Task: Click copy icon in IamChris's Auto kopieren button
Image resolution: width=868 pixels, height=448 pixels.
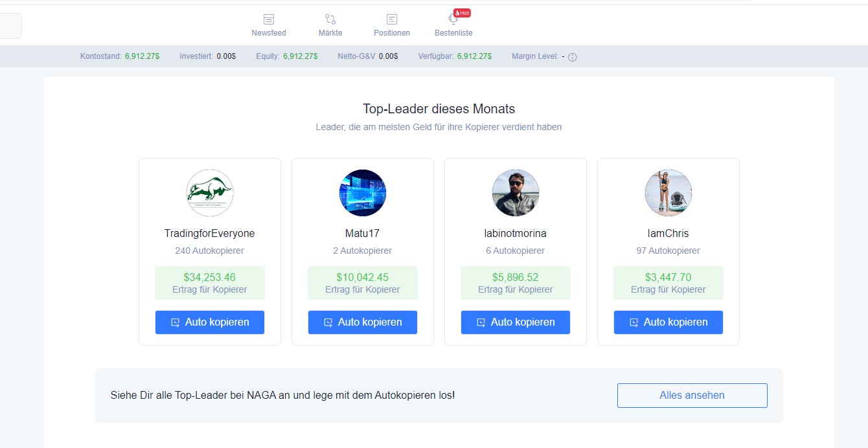Action: [634, 322]
